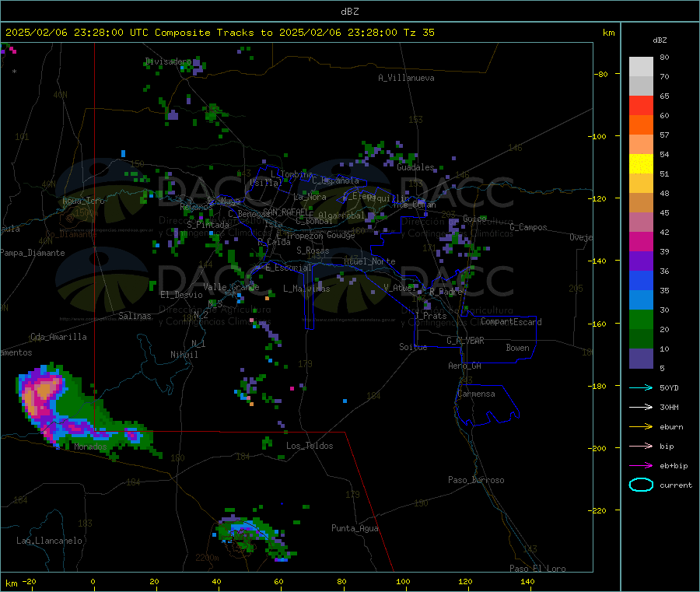Click the cyan 'current' ellipse symbol
The width and height of the screenshot is (700, 592).
point(641,485)
